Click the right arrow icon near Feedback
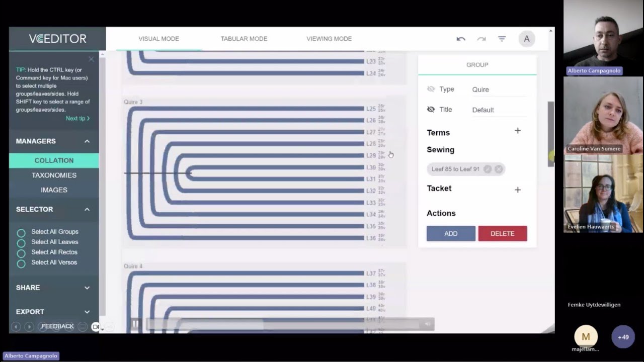Image resolution: width=644 pixels, height=362 pixels. 29,327
